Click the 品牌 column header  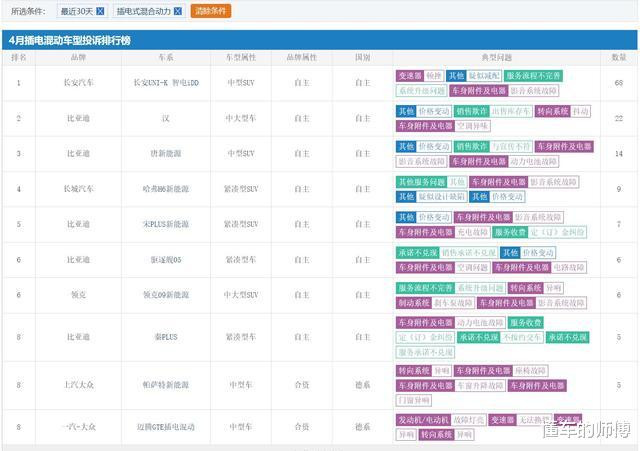point(78,58)
